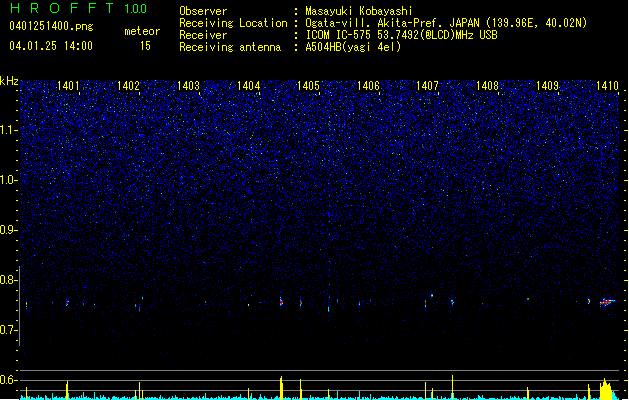Click the Observer label
The image size is (629, 400).
pyautogui.click(x=203, y=11)
